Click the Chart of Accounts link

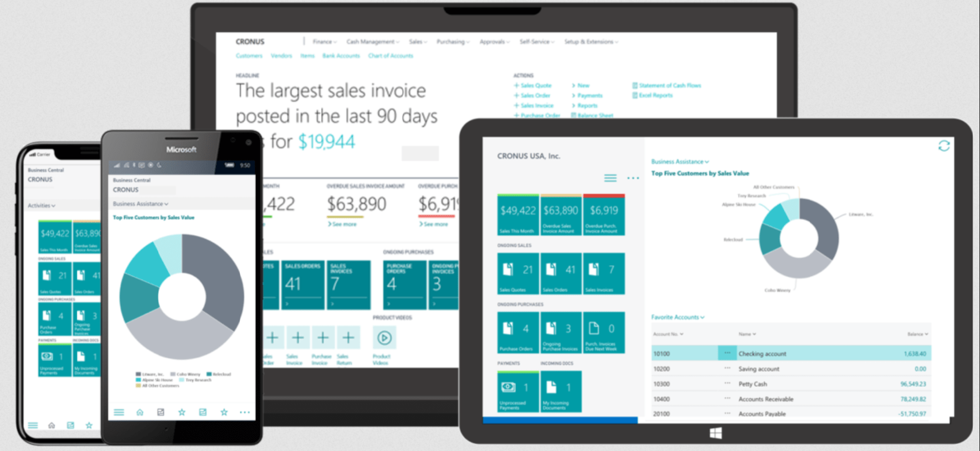pos(391,56)
